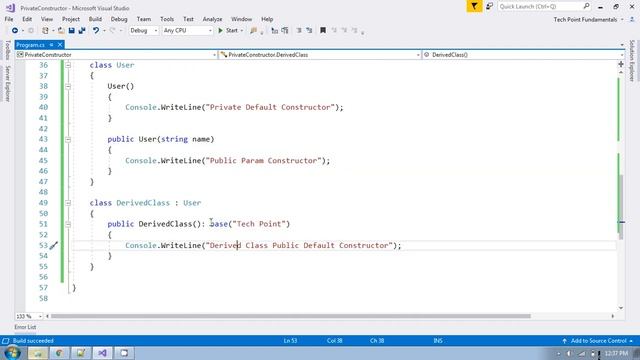The height and width of the screenshot is (360, 640).
Task: Open the Error List panel tab
Action: (x=25, y=327)
